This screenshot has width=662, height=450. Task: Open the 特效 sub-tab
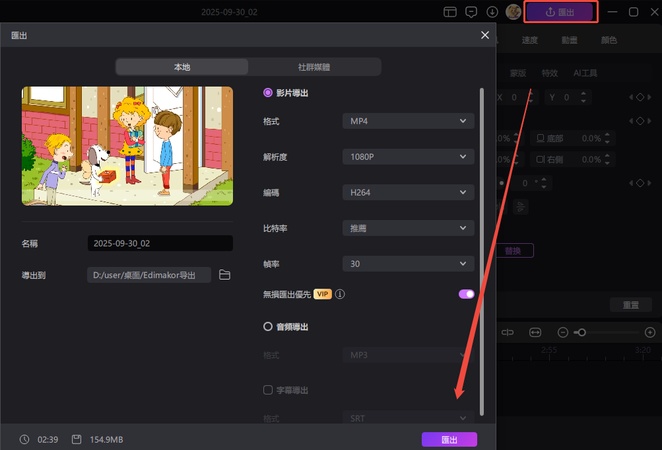(x=550, y=73)
